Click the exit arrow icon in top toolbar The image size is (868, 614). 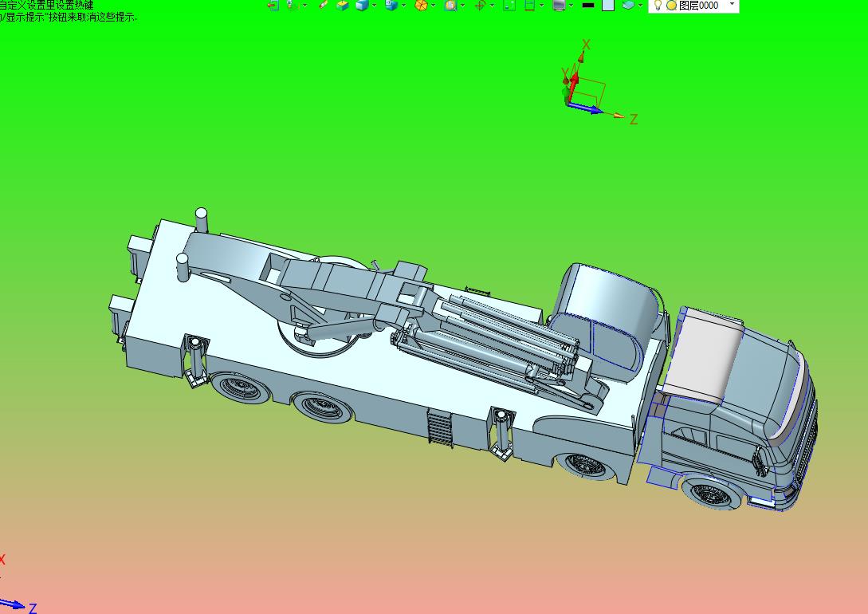[x=273, y=6]
